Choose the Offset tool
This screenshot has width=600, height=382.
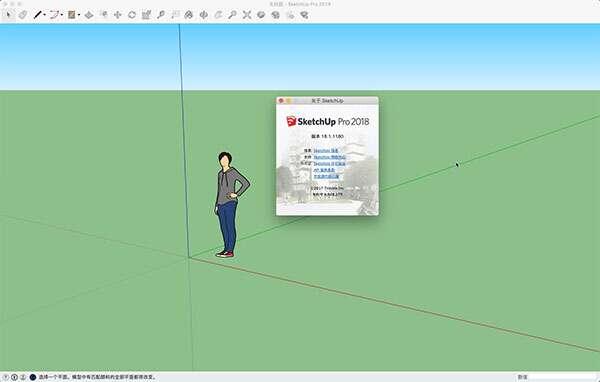pyautogui.click(x=103, y=15)
